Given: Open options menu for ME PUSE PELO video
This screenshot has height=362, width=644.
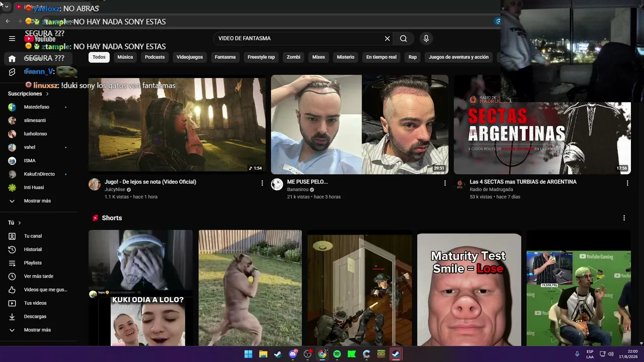Looking at the screenshot, I should [445, 184].
